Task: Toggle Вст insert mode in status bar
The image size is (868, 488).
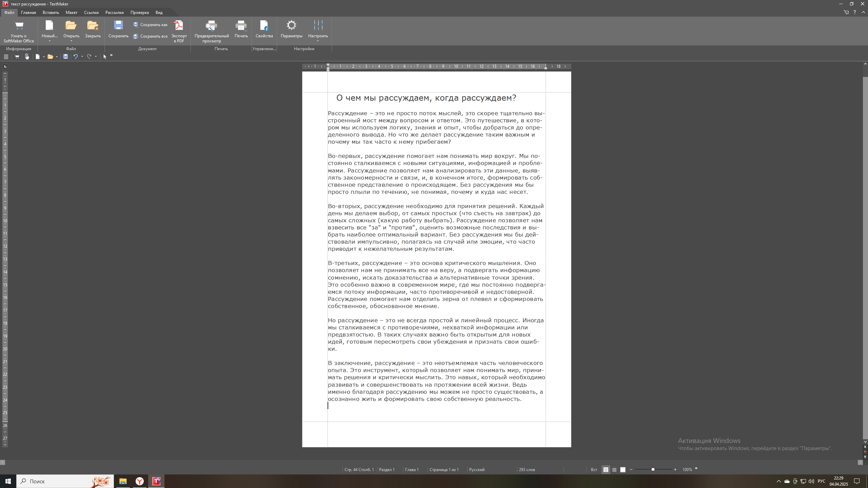Action: coord(594,470)
